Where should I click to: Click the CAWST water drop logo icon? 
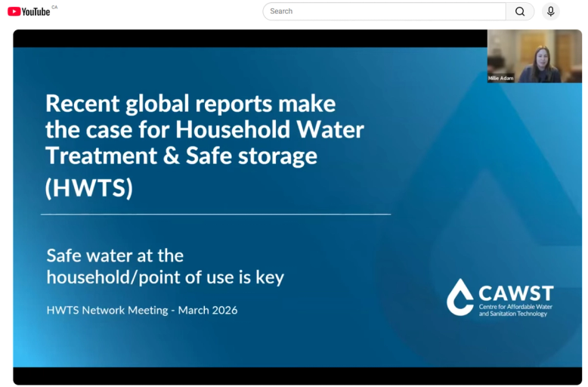[460, 297]
